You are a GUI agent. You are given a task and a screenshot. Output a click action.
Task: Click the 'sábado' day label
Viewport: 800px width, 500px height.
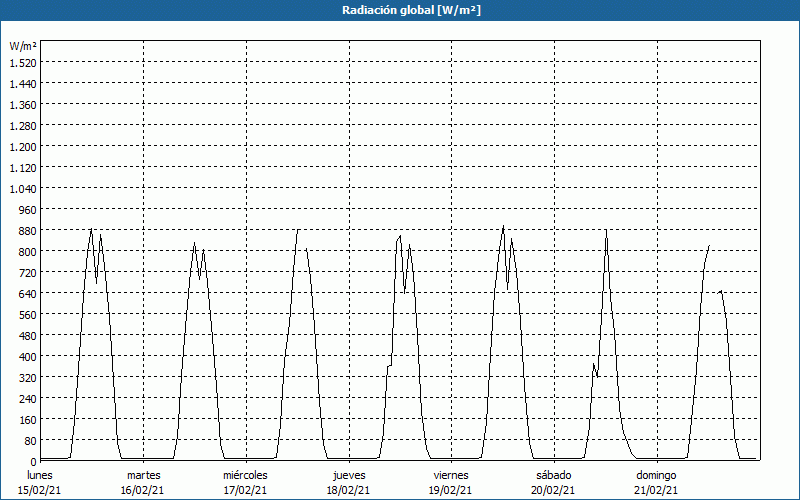554,475
